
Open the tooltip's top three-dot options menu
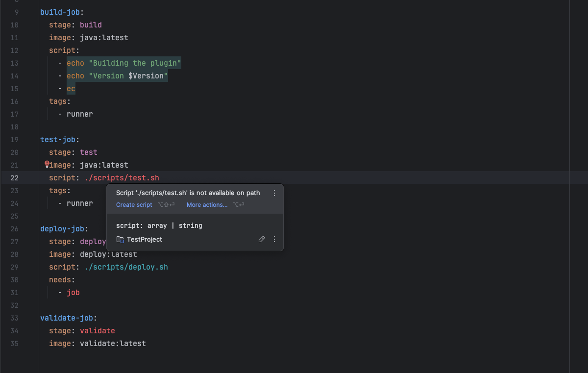pos(274,193)
